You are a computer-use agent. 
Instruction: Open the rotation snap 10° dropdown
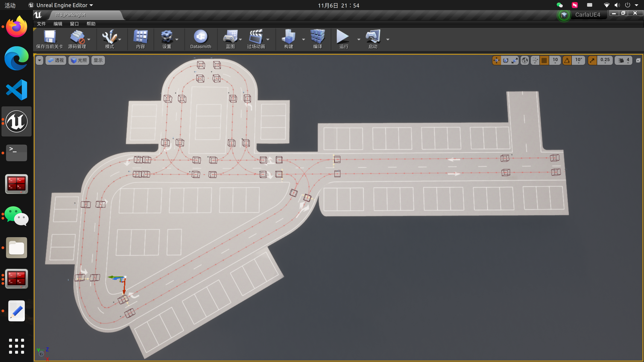tap(579, 61)
